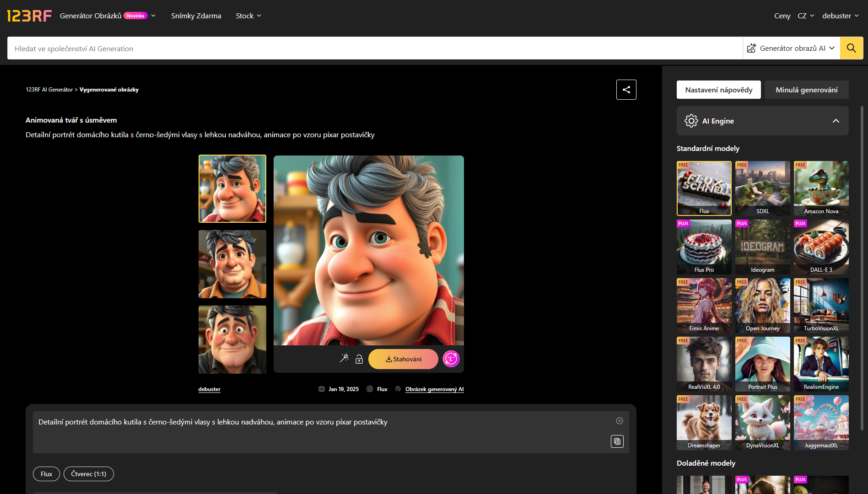Select the RealVisXL 4.0 model
The width and height of the screenshot is (868, 494).
coord(704,364)
